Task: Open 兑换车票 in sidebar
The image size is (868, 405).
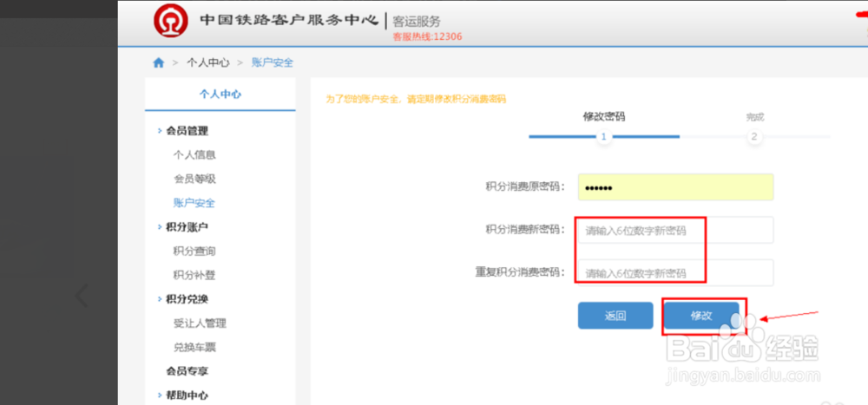Action: coord(194,348)
